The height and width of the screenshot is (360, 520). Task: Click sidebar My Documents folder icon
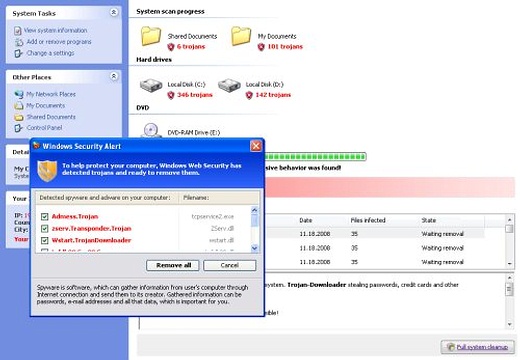pos(19,106)
